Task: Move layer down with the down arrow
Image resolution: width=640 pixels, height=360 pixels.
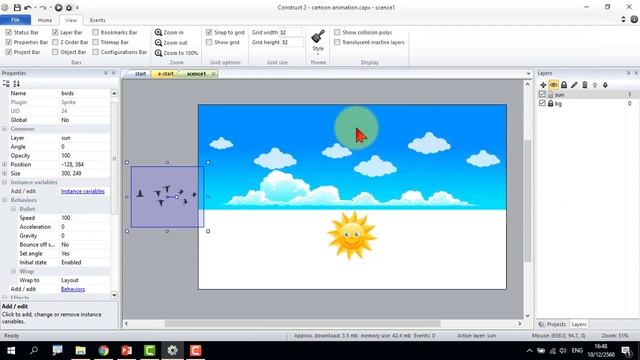Action: tap(605, 85)
